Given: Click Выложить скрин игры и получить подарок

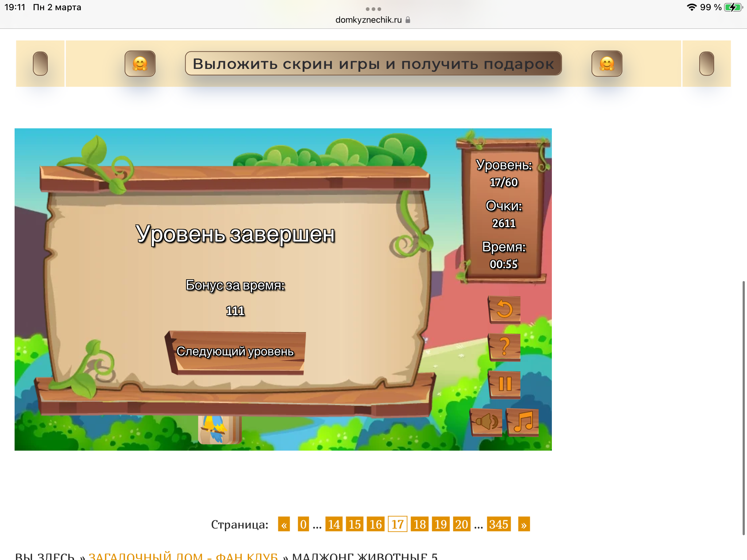Looking at the screenshot, I should [x=373, y=63].
